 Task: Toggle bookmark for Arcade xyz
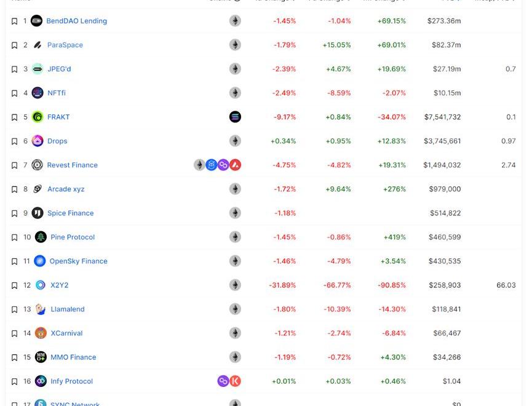click(15, 189)
